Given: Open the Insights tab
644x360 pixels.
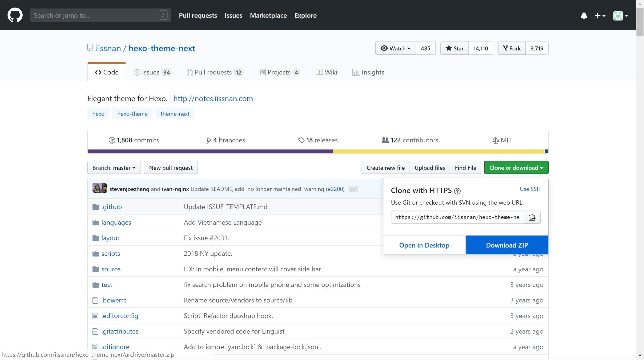Looking at the screenshot, I should pos(368,72).
